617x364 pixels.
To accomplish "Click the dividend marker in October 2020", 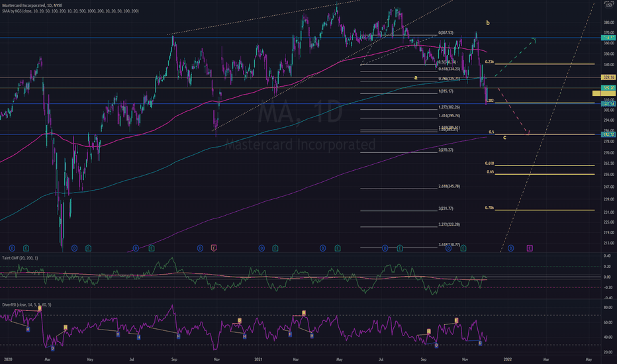I will [201, 248].
